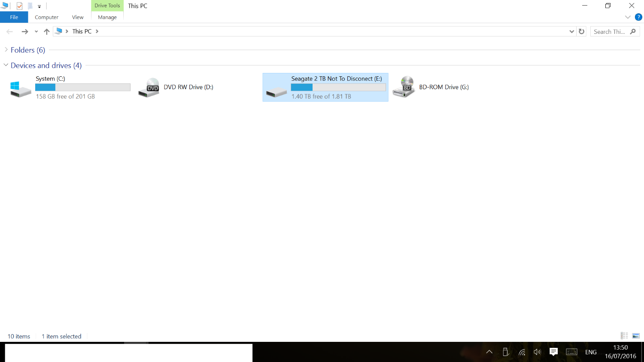Select the DVD RW Drive (D:) icon
Viewport: 644px width, 362px height.
[149, 87]
